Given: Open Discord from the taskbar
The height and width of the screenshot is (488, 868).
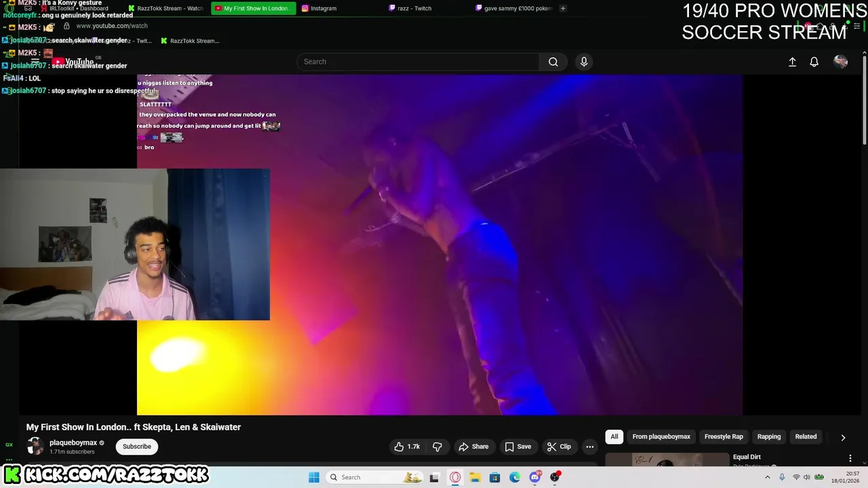Looking at the screenshot, I should pos(535,477).
